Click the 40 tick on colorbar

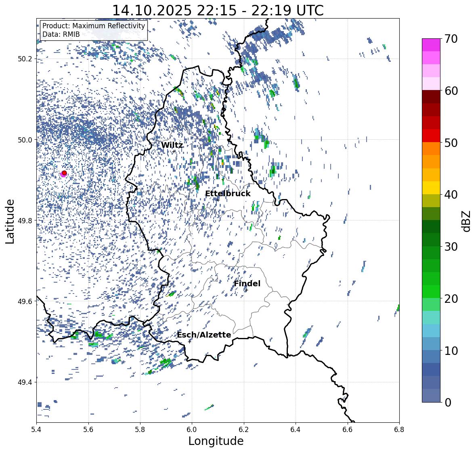pyautogui.click(x=451, y=195)
